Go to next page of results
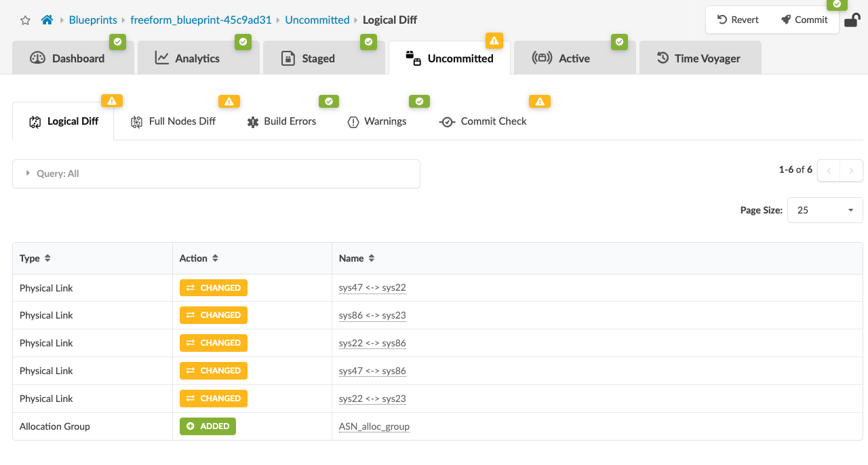 point(851,170)
